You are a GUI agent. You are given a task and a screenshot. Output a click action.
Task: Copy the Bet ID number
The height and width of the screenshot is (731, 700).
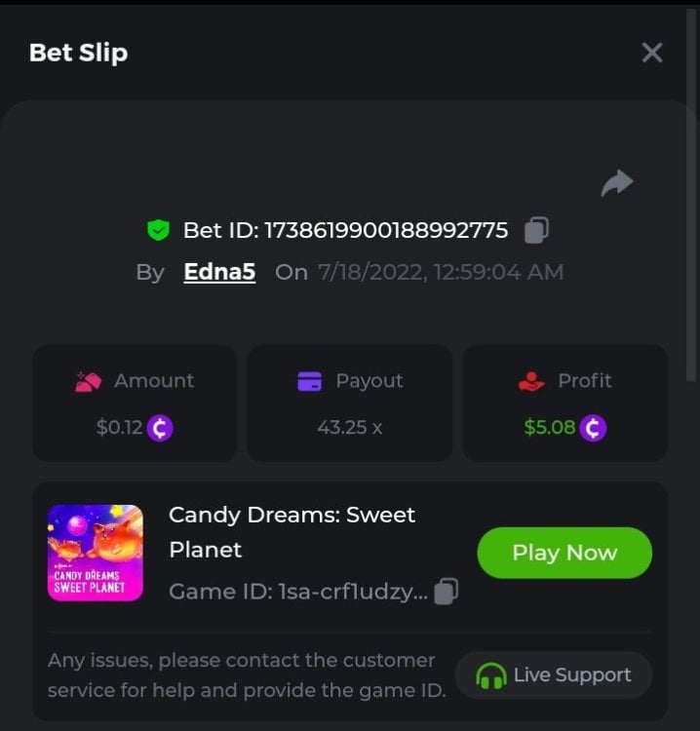(x=536, y=230)
